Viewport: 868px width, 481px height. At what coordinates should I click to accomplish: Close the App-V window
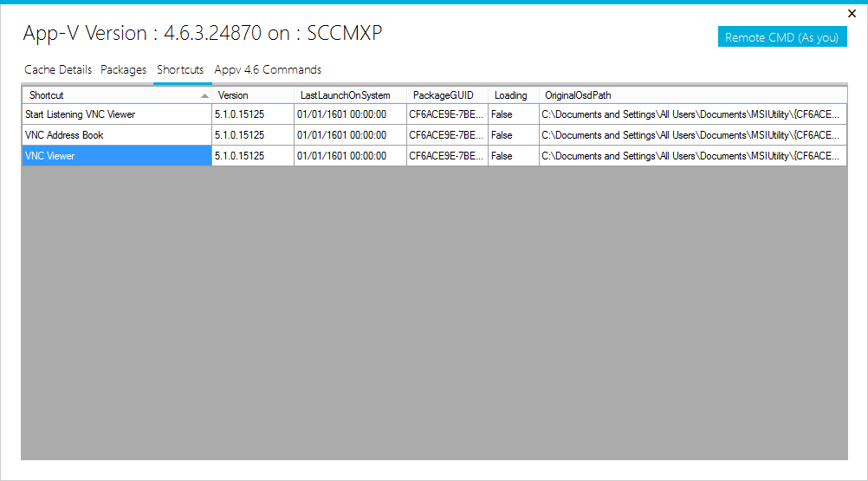(x=852, y=13)
